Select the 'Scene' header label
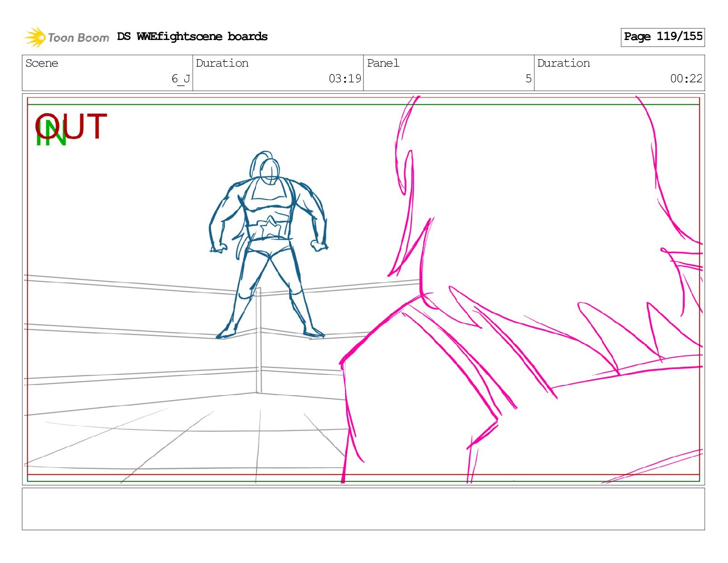728x563 pixels. pos(42,63)
